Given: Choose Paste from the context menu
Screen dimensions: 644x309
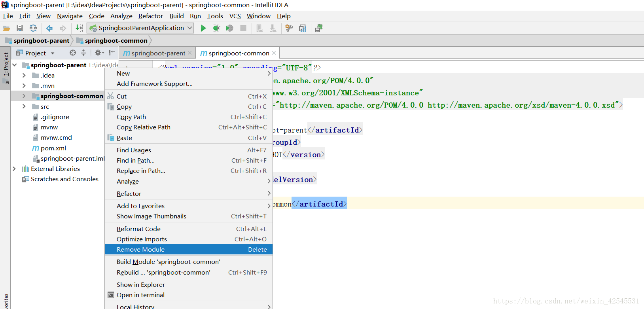Looking at the screenshot, I should click(x=189, y=138).
